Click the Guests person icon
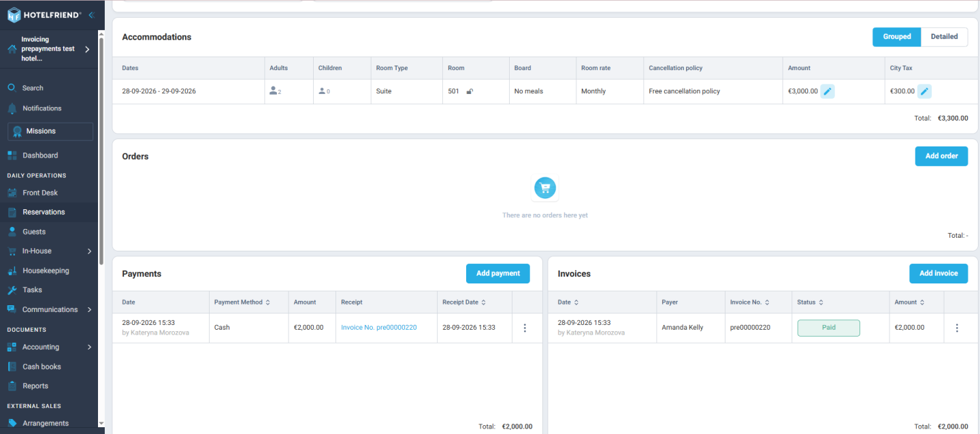980x434 pixels. coord(12,232)
